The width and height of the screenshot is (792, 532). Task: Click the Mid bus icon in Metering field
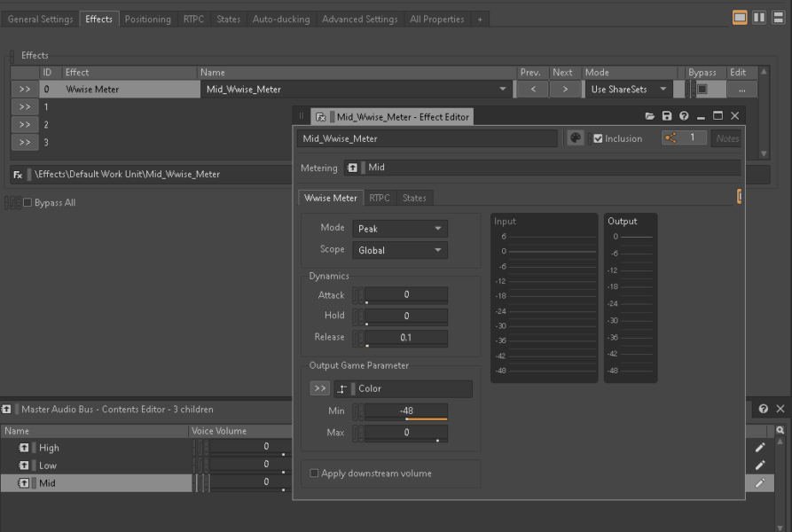point(353,168)
